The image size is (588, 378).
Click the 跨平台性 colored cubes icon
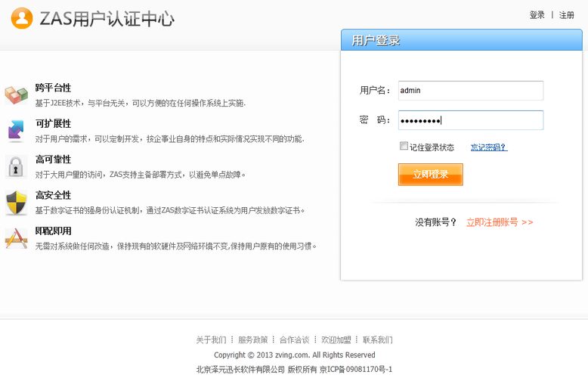[16, 95]
